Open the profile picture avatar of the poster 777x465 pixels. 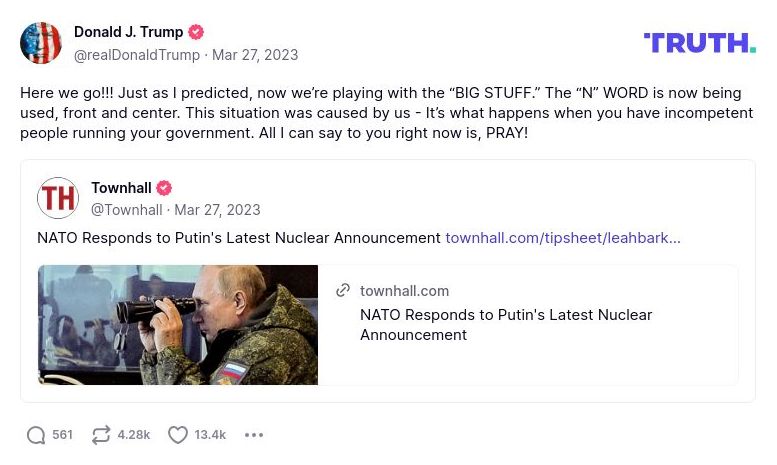[41, 43]
